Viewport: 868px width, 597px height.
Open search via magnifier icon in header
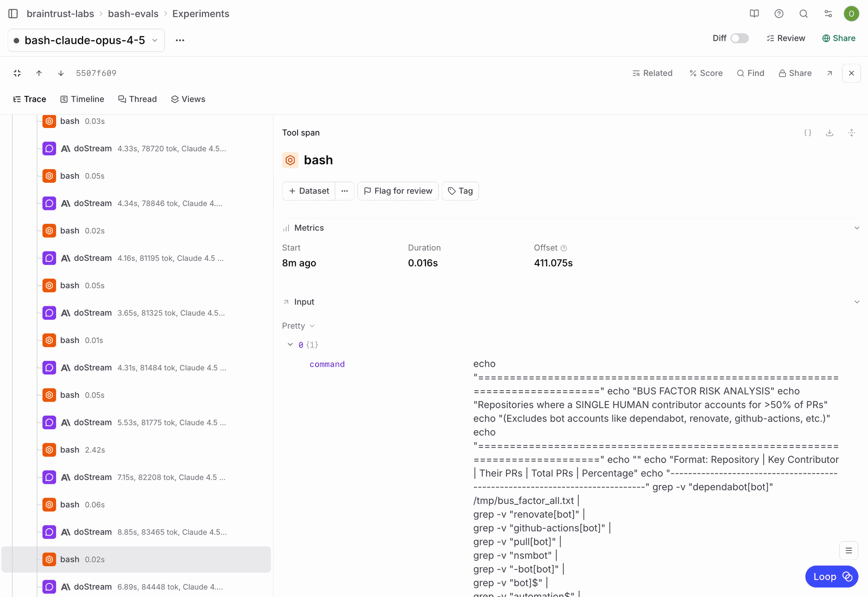coord(803,14)
